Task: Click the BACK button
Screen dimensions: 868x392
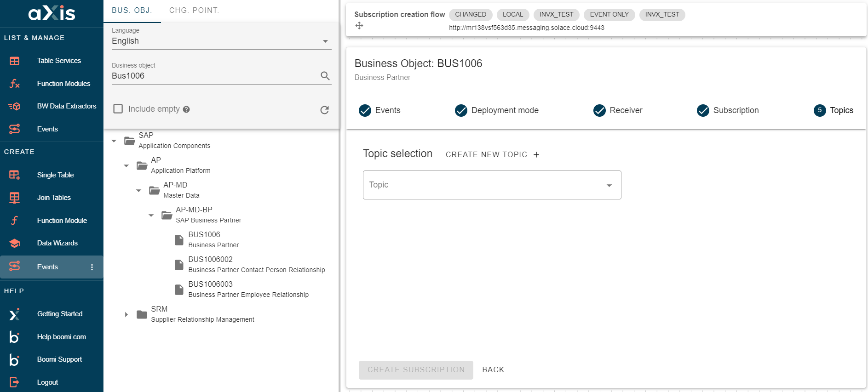Action: tap(493, 370)
